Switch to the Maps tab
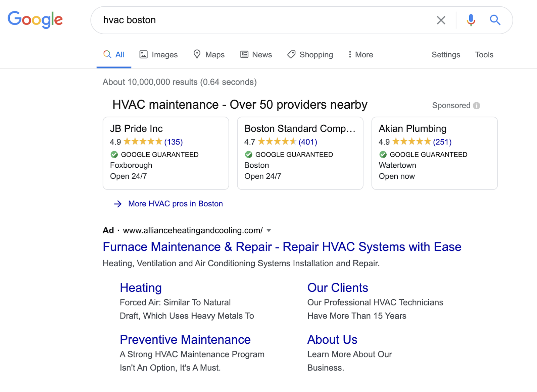 209,55
